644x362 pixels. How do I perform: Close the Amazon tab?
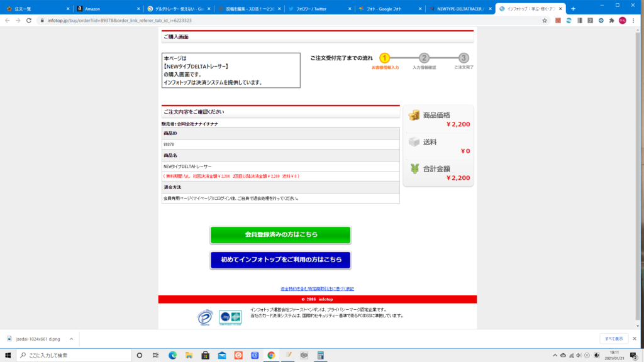pos(138,9)
